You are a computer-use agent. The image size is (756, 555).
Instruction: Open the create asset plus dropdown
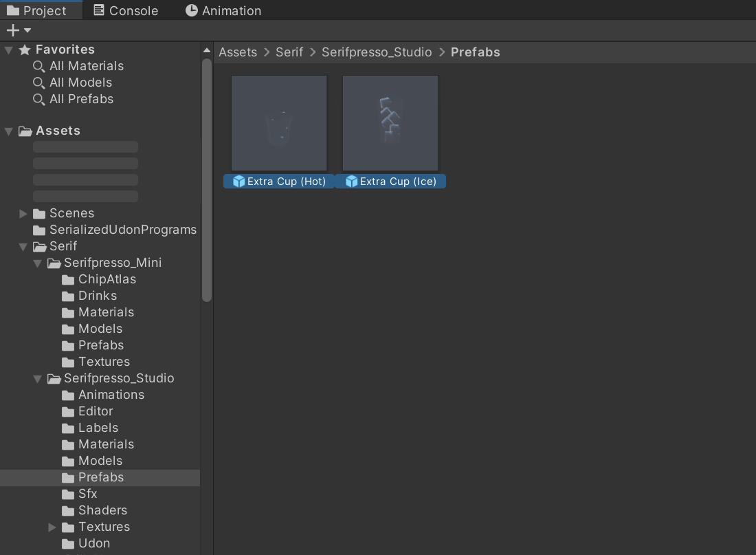coord(19,30)
